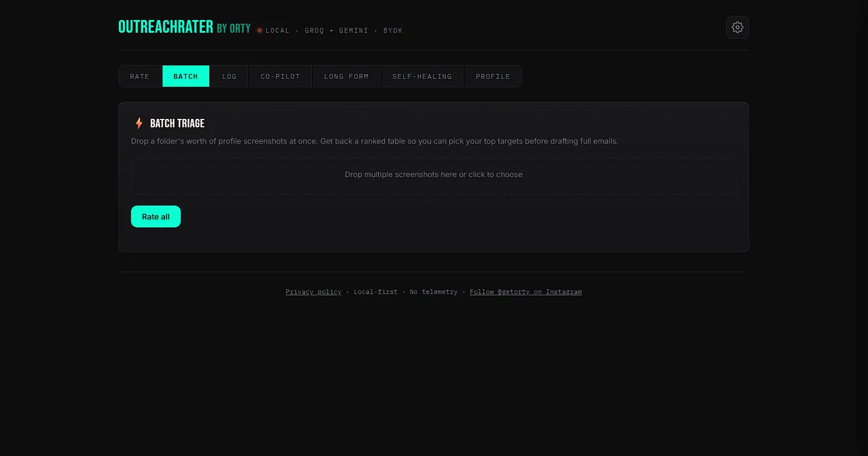Open the LONG FORM tab
Screen dimensions: 868x456
click(346, 76)
